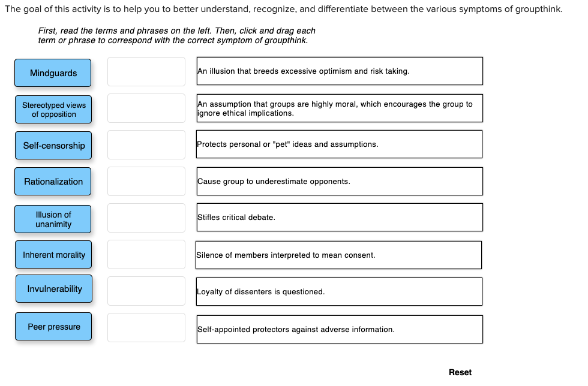Click the Reset link

click(x=460, y=372)
